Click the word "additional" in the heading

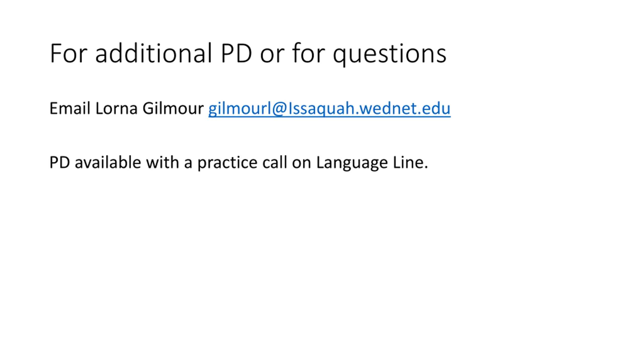pos(153,54)
